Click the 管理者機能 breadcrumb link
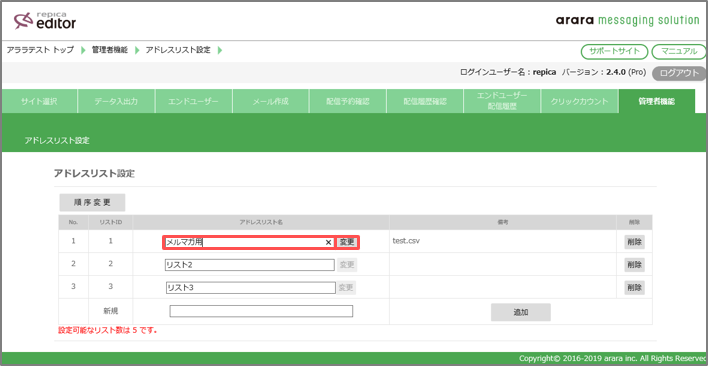Screen dimensions: 708x366 [110, 50]
